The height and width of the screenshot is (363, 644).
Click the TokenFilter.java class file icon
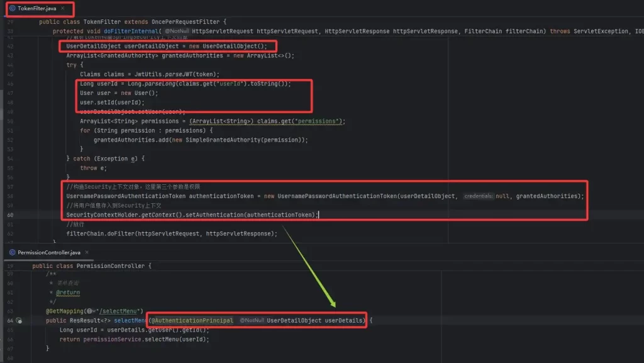coord(12,9)
